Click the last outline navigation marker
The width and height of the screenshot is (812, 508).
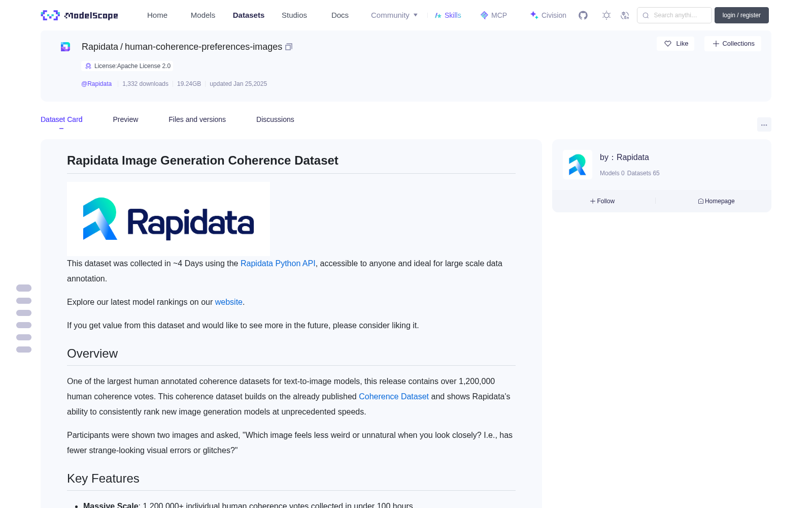[24, 350]
